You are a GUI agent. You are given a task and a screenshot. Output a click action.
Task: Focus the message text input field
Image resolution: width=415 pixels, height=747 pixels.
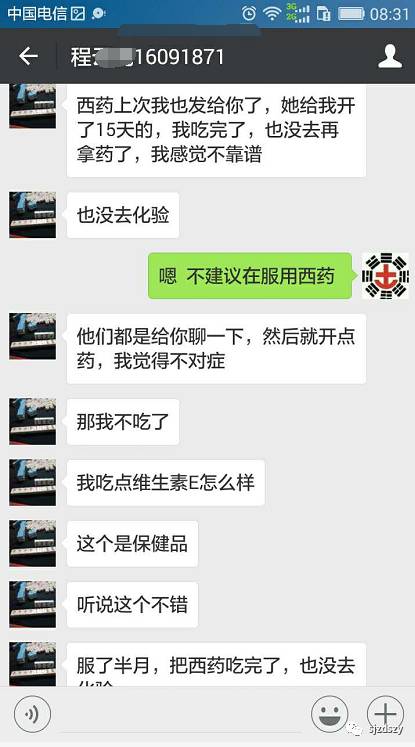[x=180, y=715]
